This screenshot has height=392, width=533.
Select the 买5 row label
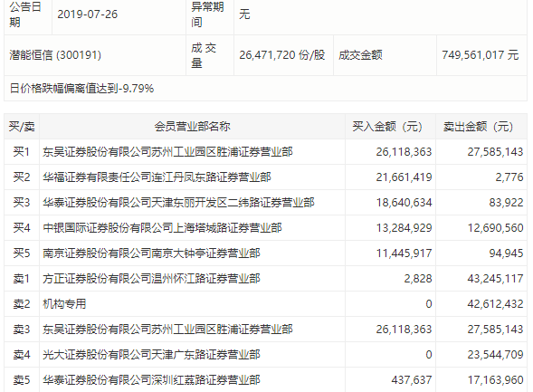22,253
